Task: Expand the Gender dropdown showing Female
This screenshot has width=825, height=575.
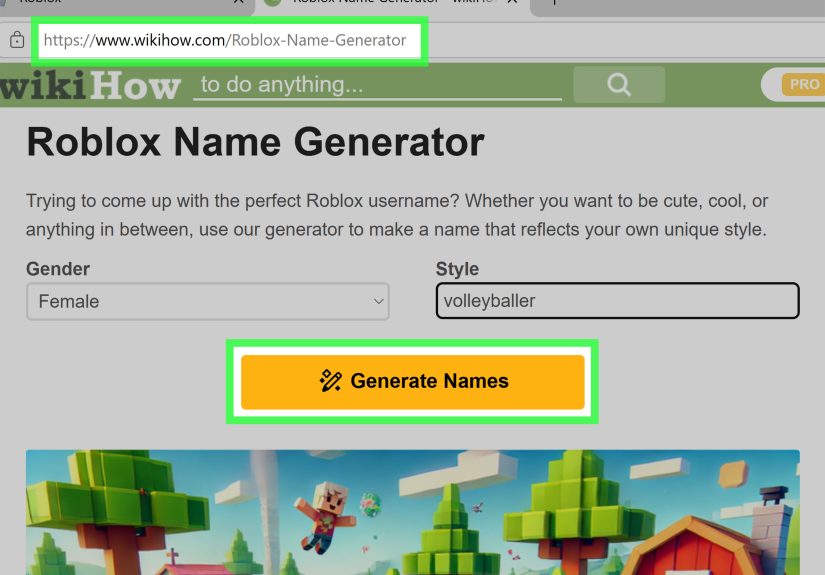Action: coord(208,301)
